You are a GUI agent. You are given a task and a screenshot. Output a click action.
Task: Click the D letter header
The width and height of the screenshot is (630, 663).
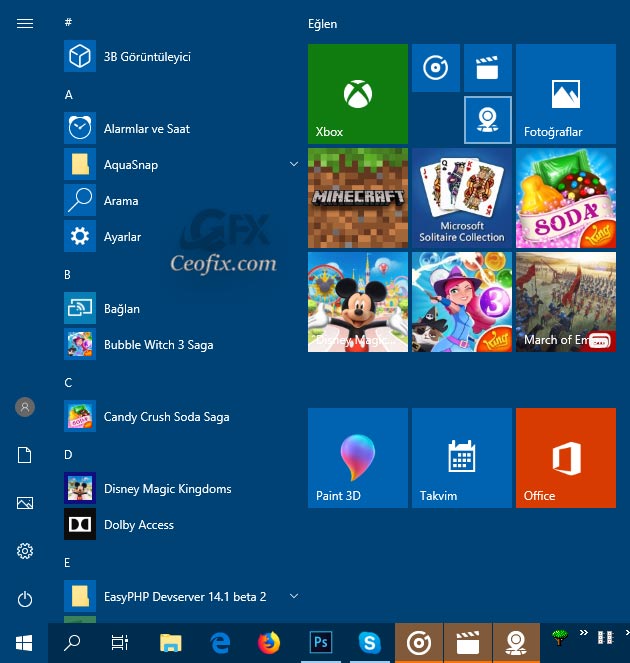[x=68, y=455]
